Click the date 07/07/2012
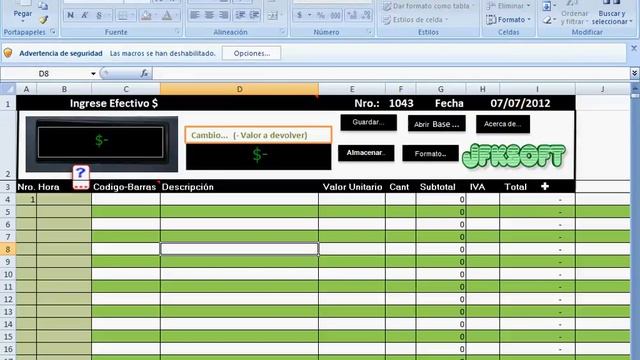 (520, 103)
